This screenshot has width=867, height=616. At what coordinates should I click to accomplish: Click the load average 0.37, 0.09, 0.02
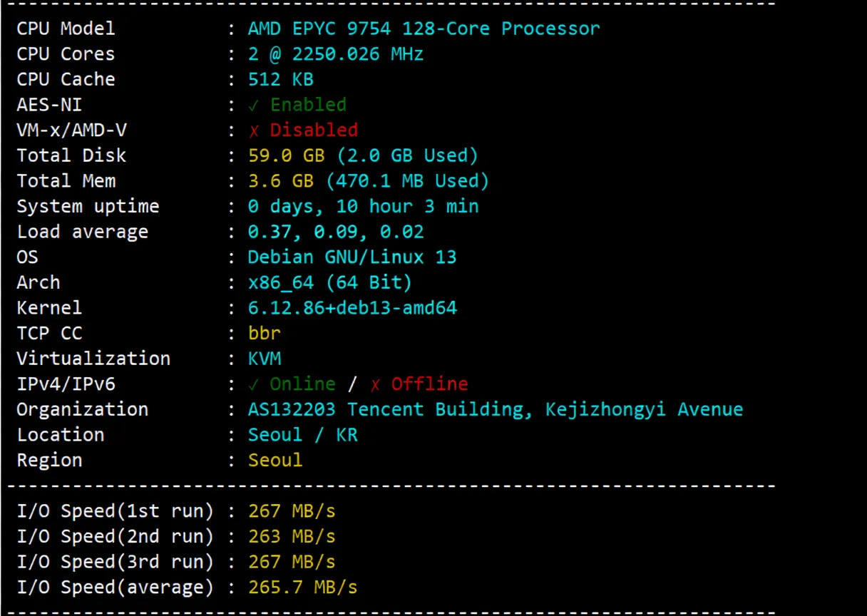click(335, 232)
